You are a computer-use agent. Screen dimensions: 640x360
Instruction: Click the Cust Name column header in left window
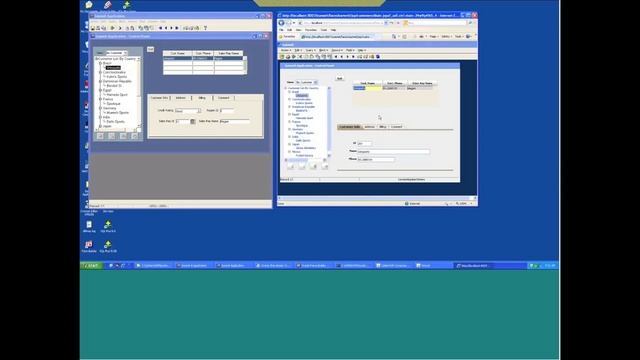click(x=178, y=53)
